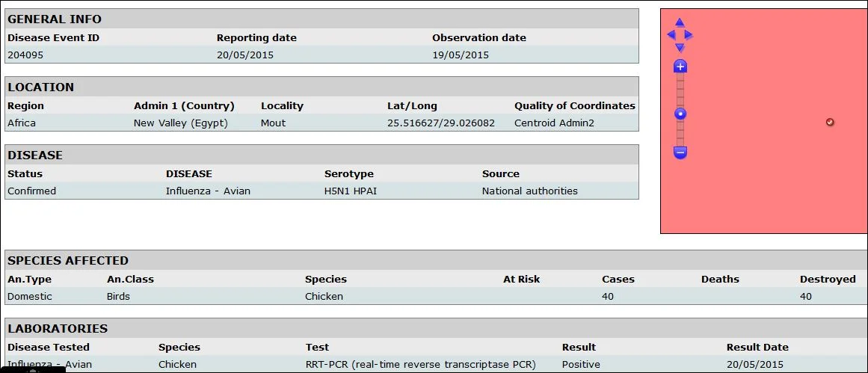Click the RRT-PCR test description
Image resolution: width=868 pixels, height=373 pixels.
click(x=421, y=364)
